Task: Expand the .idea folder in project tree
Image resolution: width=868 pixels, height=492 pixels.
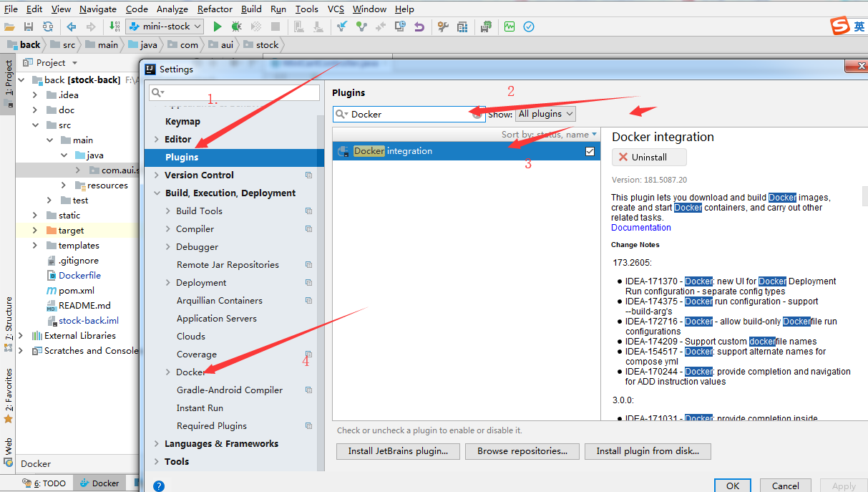Action: (x=35, y=95)
